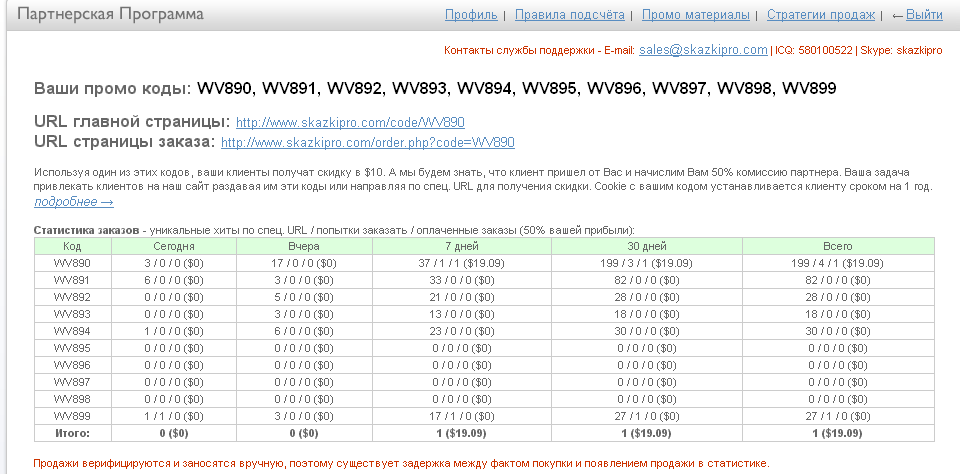
Task: Open the Профиль link
Action: coord(471,15)
